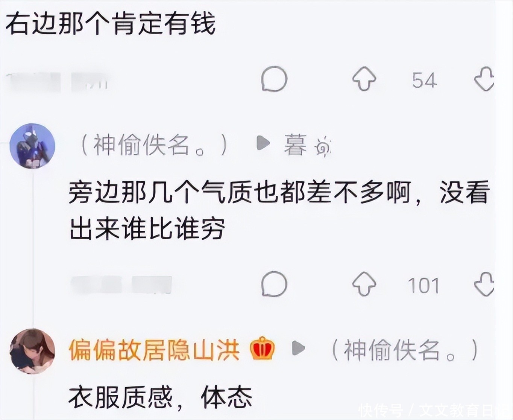513x420 pixels.
Task: Downvote the comment with 101 likes
Action: (x=484, y=284)
